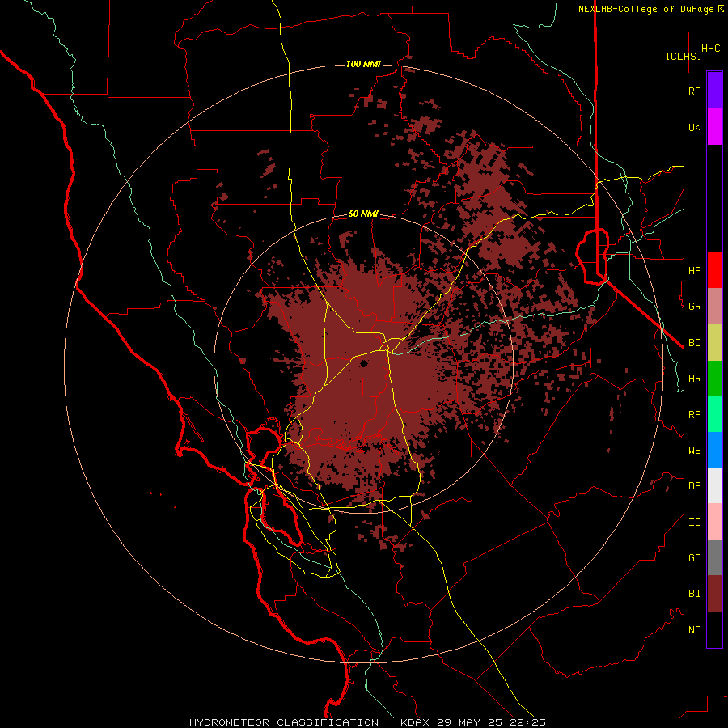Screen dimensions: 728x728
Task: Click the BI brown legend swatch
Action: pyautogui.click(x=714, y=594)
